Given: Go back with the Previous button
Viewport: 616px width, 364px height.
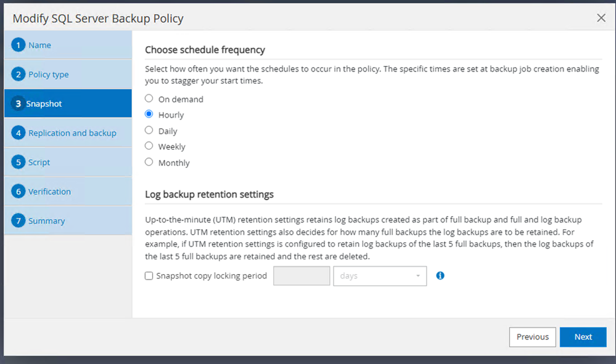Looking at the screenshot, I should 532,337.
